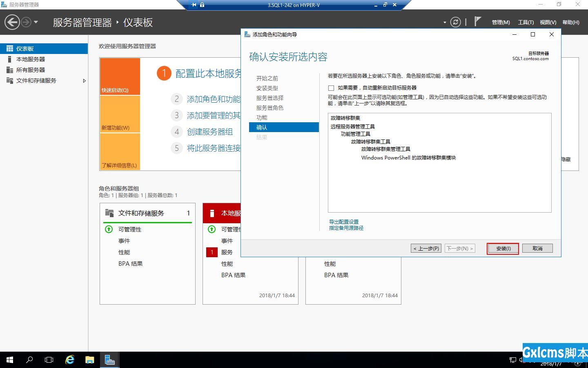Image resolution: width=588 pixels, height=368 pixels.
Task: Click the 快速启动(Q) tile
Action: click(x=120, y=76)
